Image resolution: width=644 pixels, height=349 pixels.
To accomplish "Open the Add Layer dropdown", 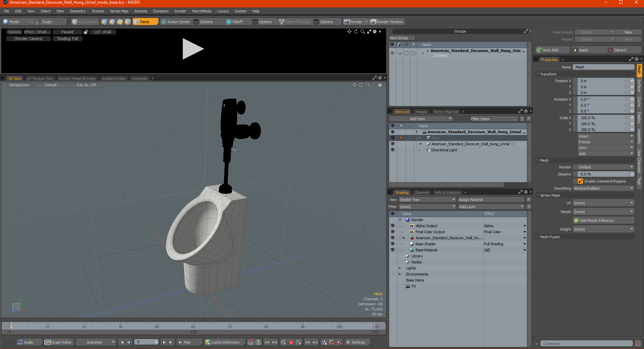I will (491, 207).
